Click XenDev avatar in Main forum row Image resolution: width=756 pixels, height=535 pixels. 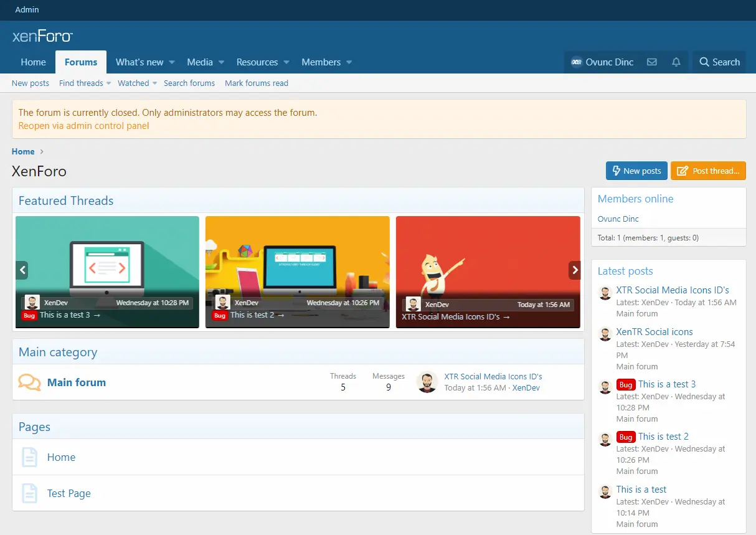[x=427, y=382]
